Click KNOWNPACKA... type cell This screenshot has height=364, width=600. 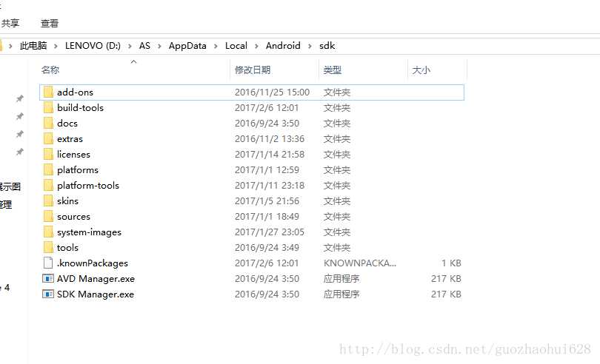(x=360, y=263)
